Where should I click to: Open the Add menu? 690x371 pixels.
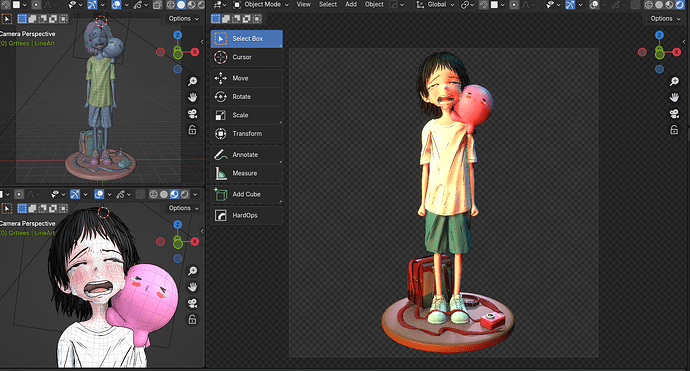click(x=351, y=4)
